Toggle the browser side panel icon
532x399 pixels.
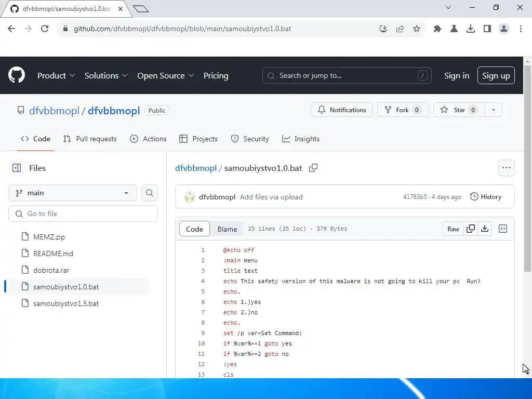pyautogui.click(x=487, y=29)
